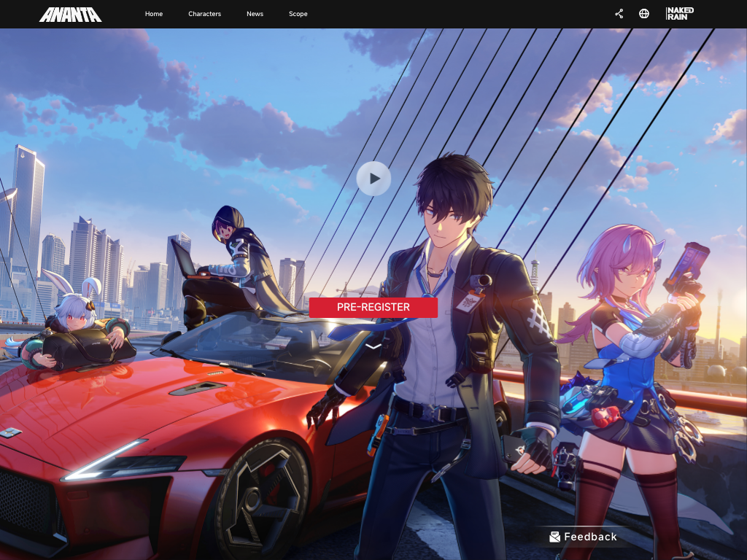
Task: Click the ANANTA logo
Action: pyautogui.click(x=70, y=14)
